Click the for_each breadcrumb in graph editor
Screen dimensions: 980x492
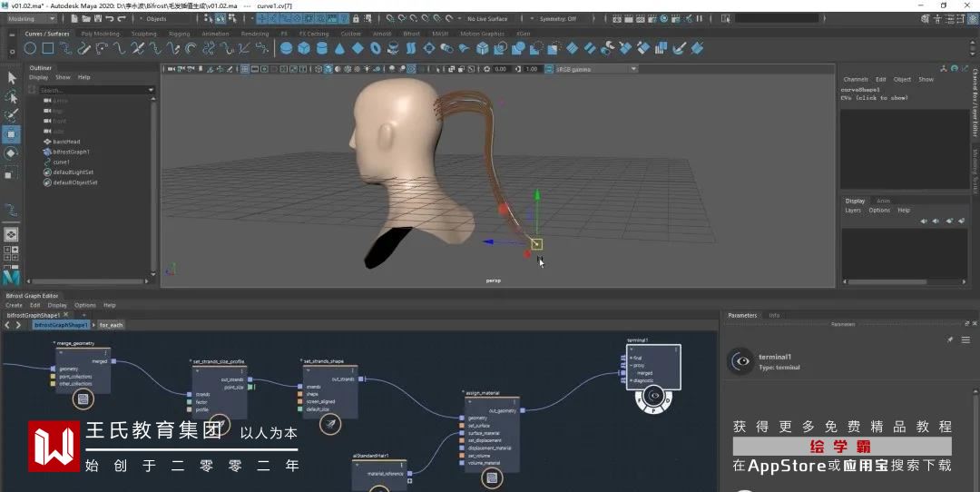[x=111, y=325]
